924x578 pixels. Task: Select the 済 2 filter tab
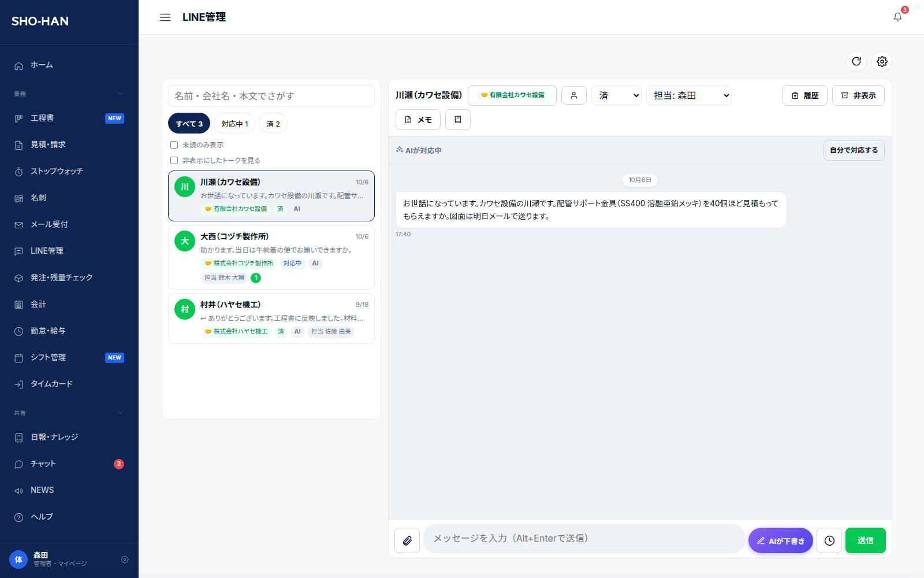tap(273, 124)
